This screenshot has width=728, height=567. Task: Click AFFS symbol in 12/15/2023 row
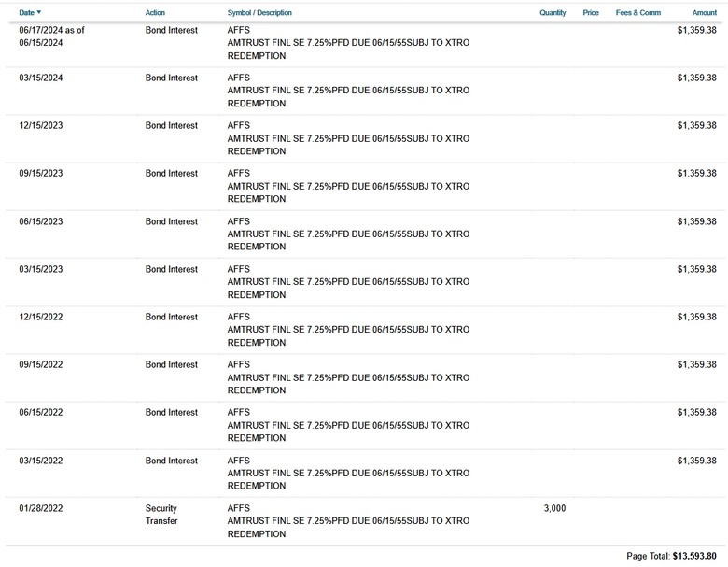click(x=239, y=125)
